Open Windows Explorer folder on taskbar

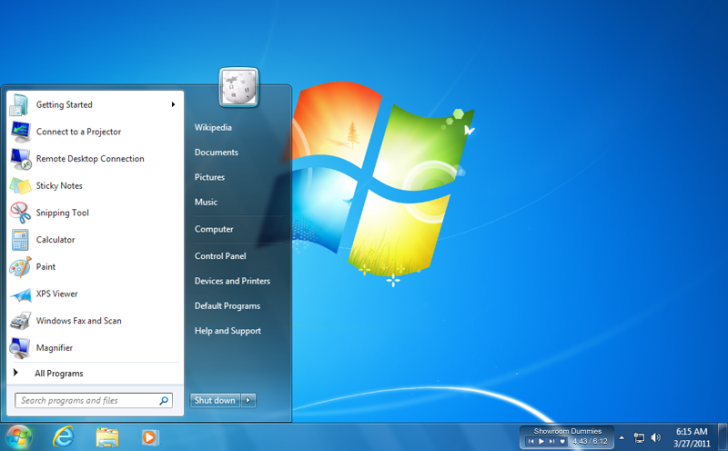coord(107,437)
